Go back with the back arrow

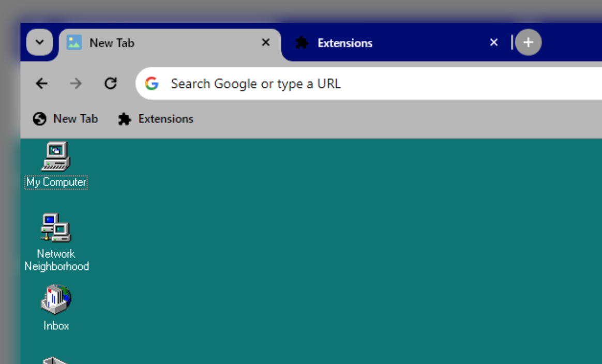41,83
